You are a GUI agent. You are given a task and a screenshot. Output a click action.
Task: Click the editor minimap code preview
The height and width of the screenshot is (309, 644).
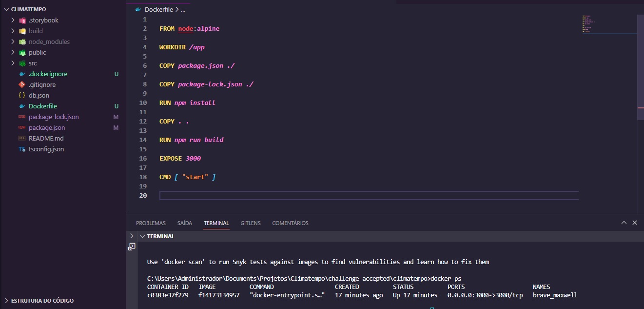588,24
